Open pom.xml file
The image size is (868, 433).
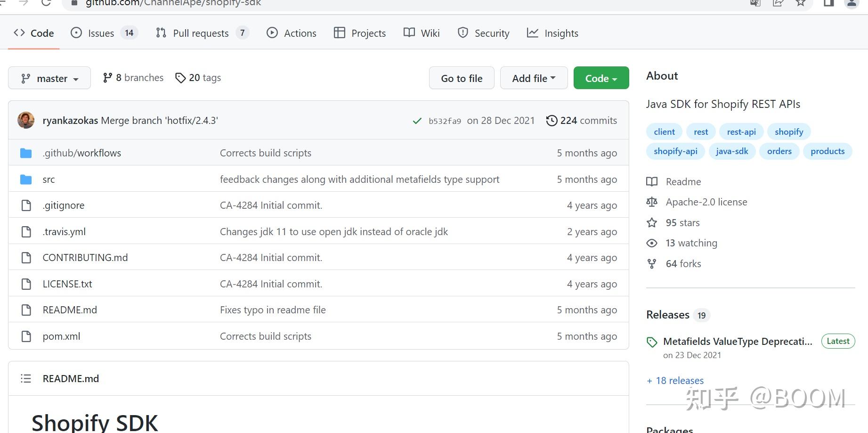pos(61,336)
